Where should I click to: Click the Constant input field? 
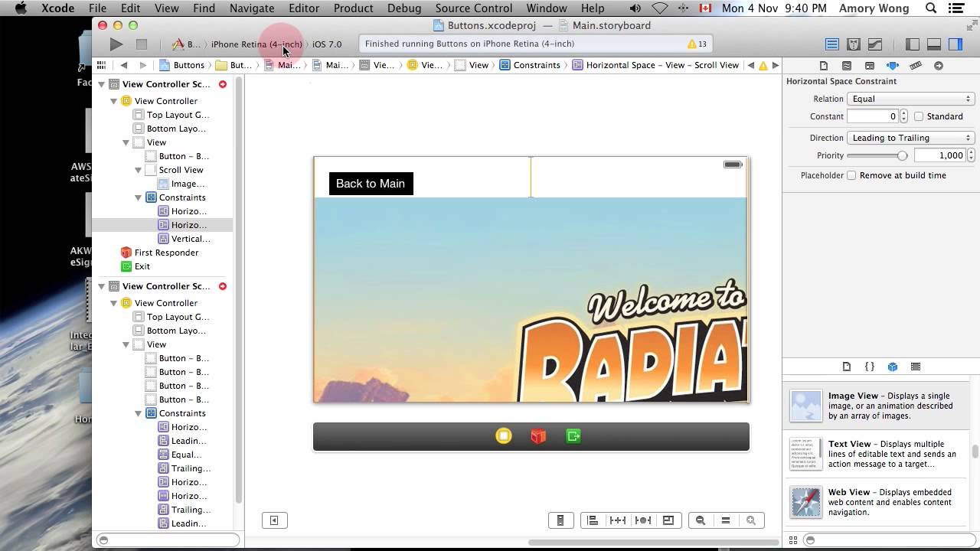point(872,116)
